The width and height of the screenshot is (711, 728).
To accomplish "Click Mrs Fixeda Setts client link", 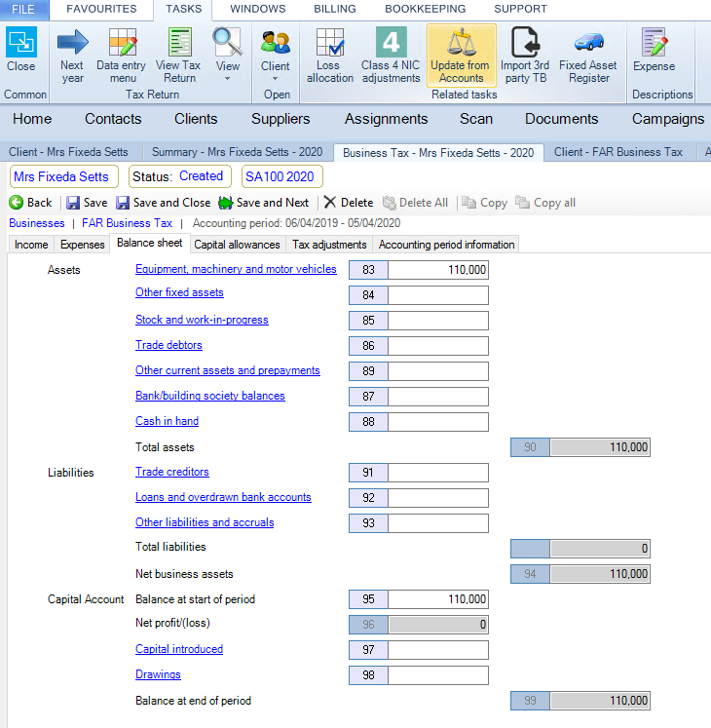I will [x=61, y=176].
